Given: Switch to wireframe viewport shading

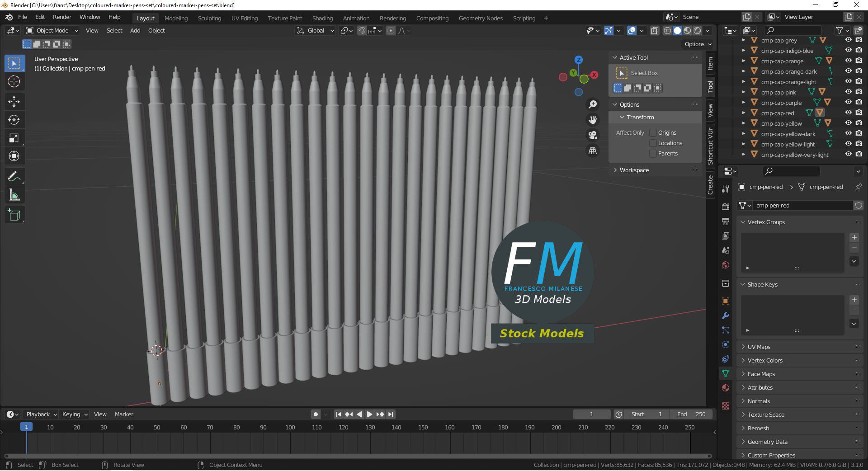Looking at the screenshot, I should [667, 31].
